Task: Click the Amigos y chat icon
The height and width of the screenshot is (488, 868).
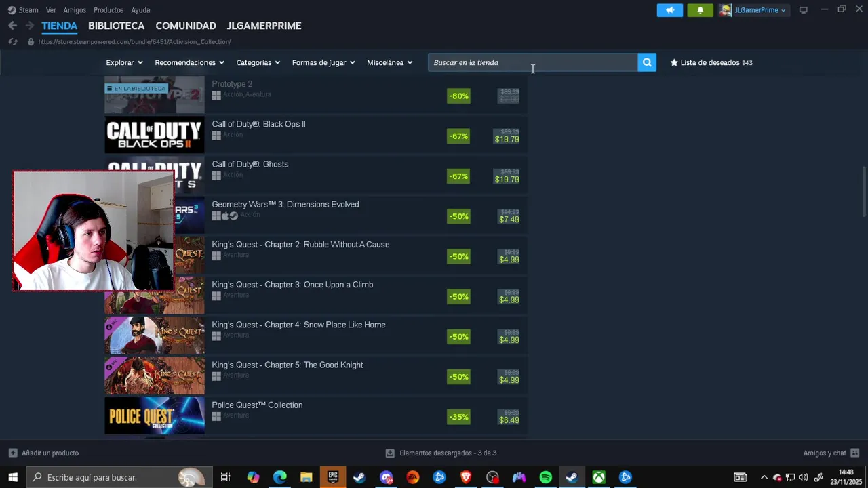Action: tap(855, 453)
